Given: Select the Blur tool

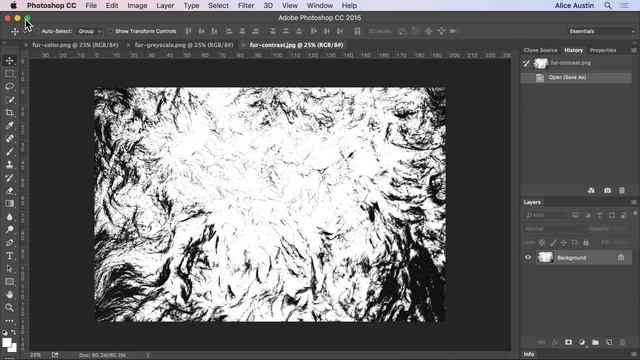Looking at the screenshot, I should (9, 216).
